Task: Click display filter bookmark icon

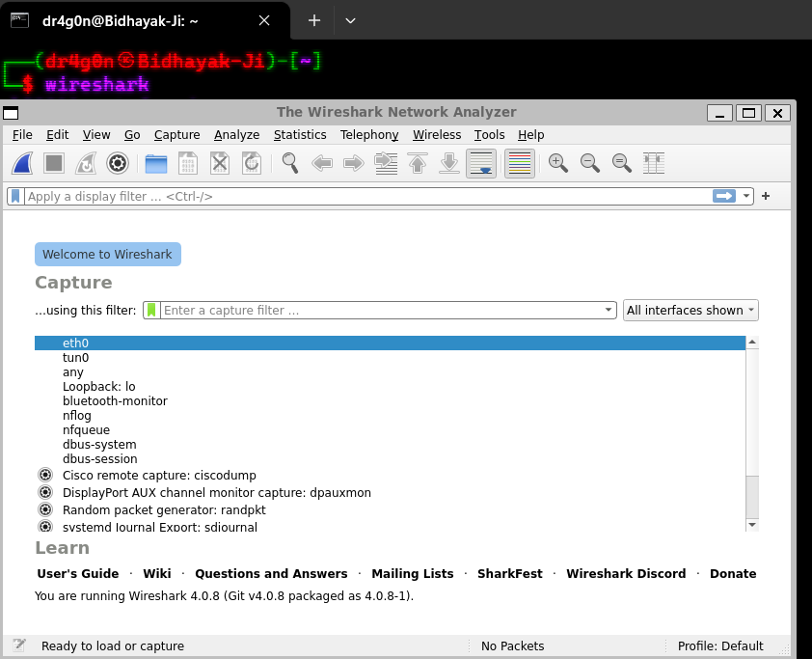Action: pos(15,197)
